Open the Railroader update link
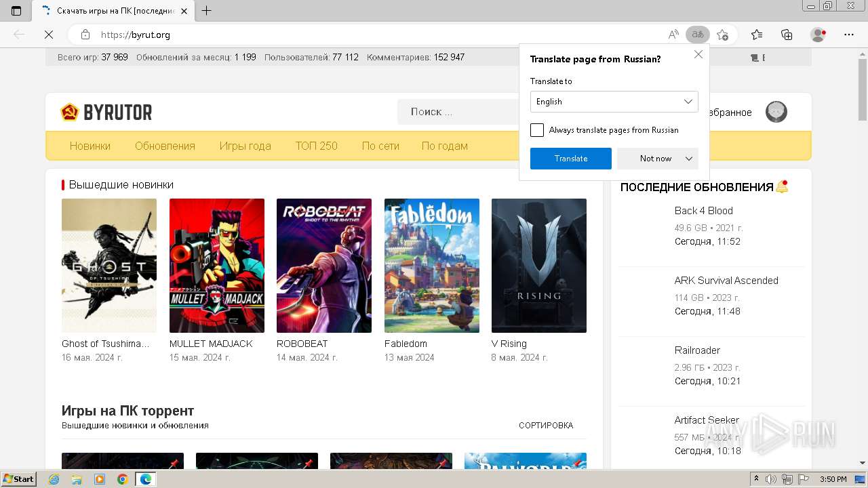 [697, 350]
